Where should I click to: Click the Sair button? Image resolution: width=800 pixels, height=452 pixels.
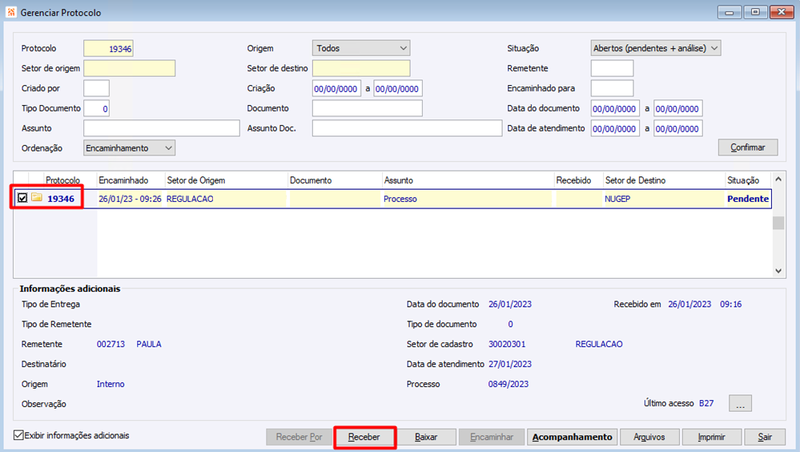click(765, 437)
